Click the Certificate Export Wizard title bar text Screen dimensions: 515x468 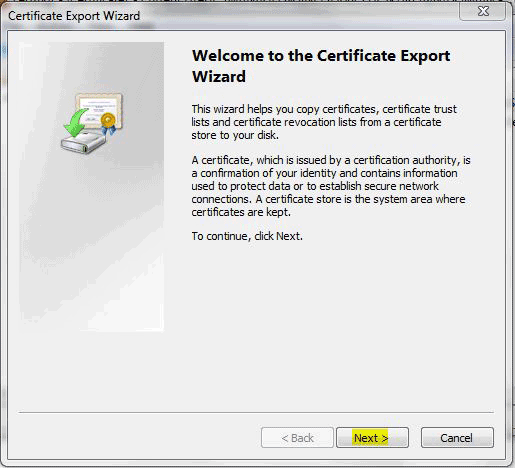pyautogui.click(x=74, y=16)
